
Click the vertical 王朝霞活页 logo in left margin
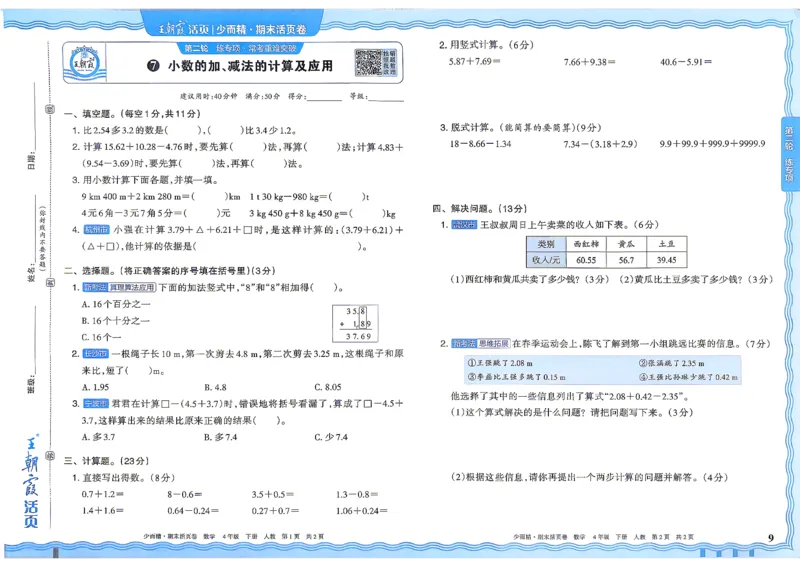point(31,481)
